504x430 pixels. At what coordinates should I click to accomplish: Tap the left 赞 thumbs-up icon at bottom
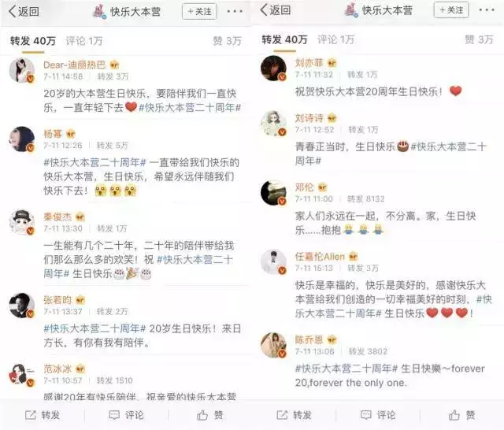click(x=202, y=415)
